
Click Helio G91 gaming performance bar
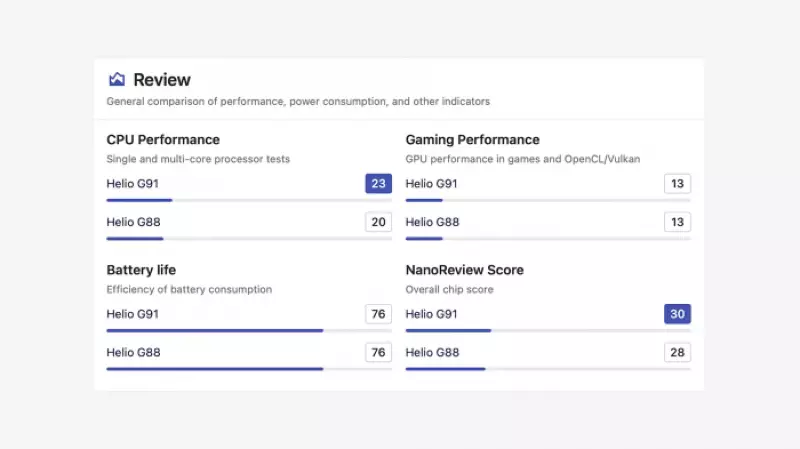pyautogui.click(x=548, y=200)
